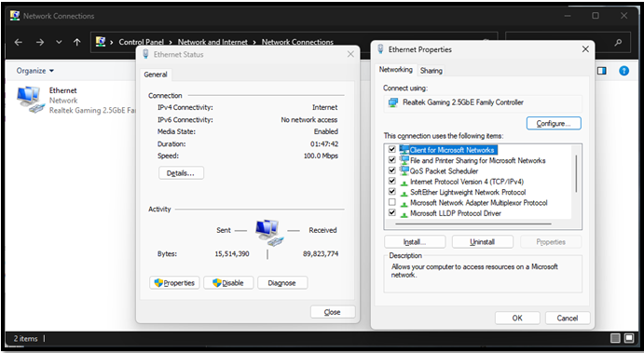Screen dimensions: 644x353
Task: Uncheck QoS Packet Scheduler checkbox
Action: (x=391, y=170)
